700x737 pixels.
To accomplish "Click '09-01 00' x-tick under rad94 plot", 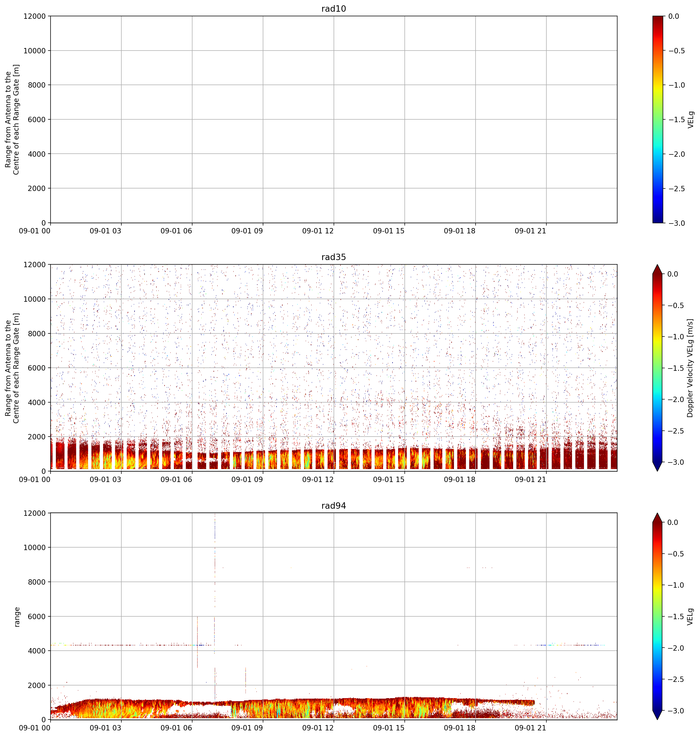I will [34, 728].
